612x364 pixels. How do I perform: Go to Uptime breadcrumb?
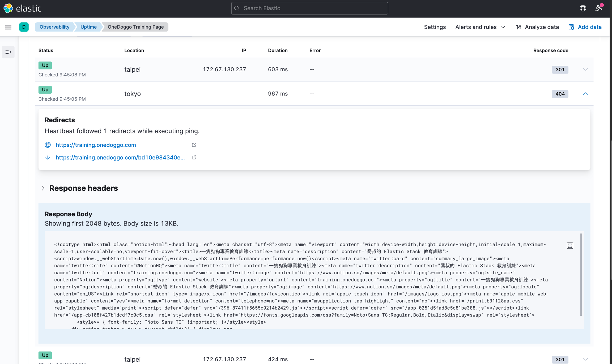[88, 27]
